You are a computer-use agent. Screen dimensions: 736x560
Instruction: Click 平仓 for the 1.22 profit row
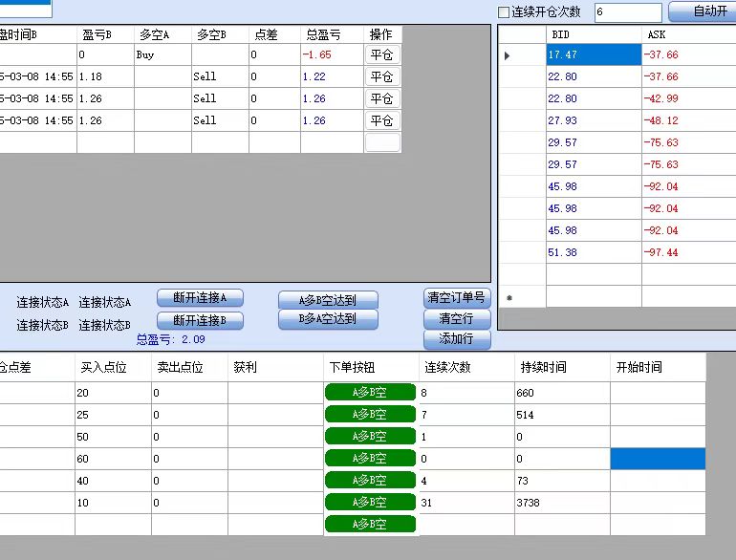tap(382, 76)
